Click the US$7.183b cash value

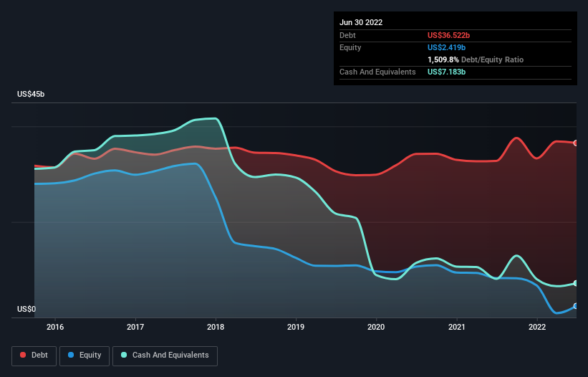[x=447, y=72]
